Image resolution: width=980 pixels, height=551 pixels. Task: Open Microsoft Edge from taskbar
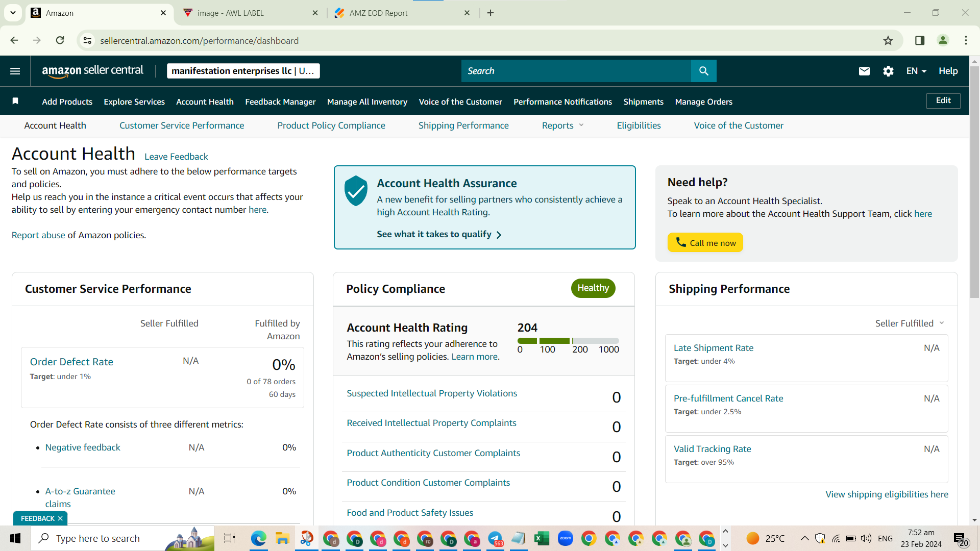click(259, 538)
